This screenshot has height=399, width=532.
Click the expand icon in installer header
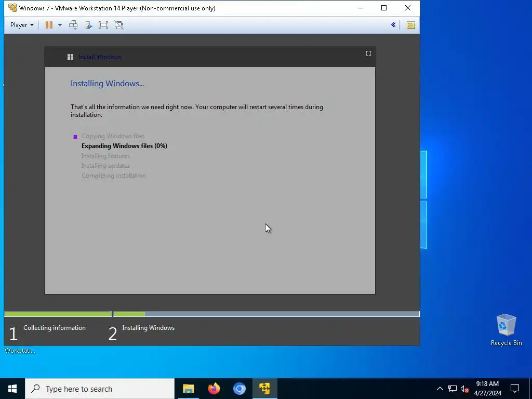click(x=368, y=54)
